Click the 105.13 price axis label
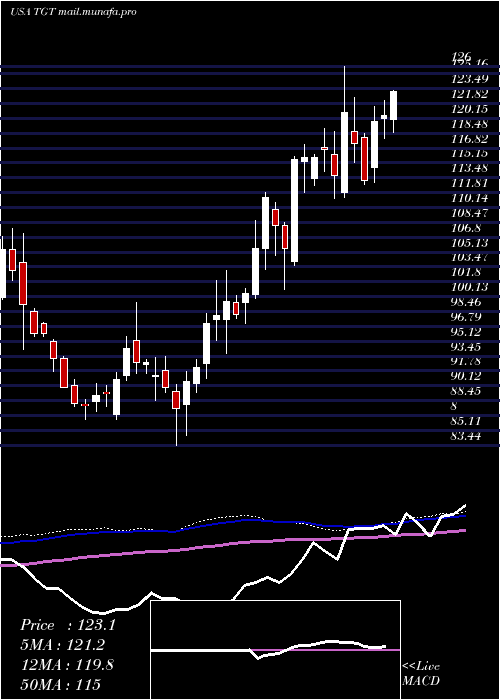The width and height of the screenshot is (500, 700). pyautogui.click(x=469, y=243)
